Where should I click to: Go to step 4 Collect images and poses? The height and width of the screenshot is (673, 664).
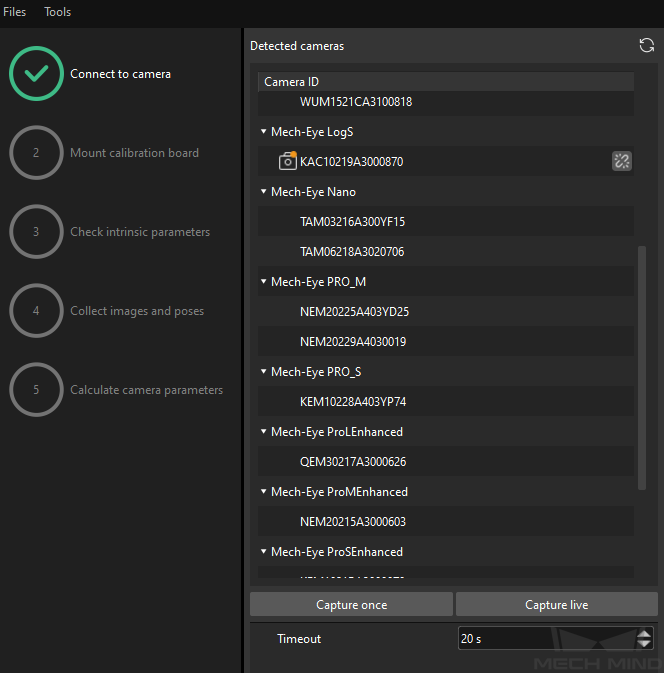pos(36,311)
